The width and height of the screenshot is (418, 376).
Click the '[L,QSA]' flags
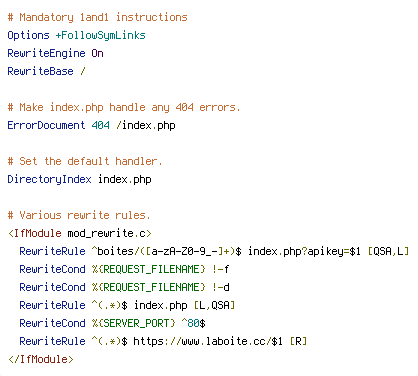[x=214, y=305]
